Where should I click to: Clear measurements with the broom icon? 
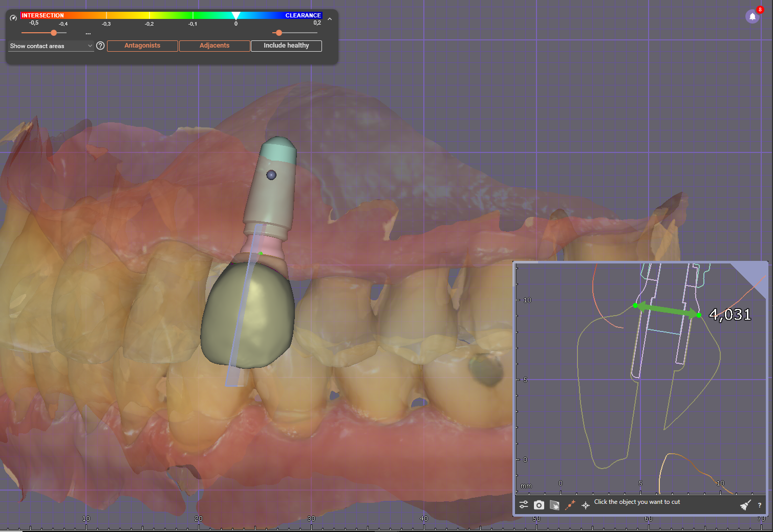coord(745,505)
